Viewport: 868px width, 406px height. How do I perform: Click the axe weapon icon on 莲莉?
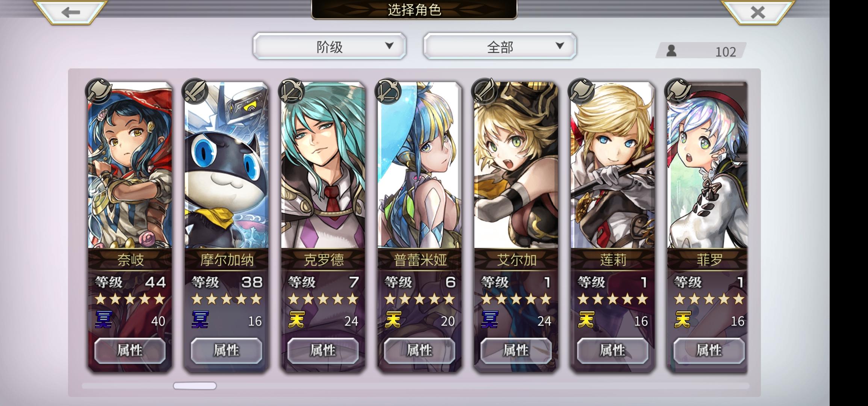[581, 91]
